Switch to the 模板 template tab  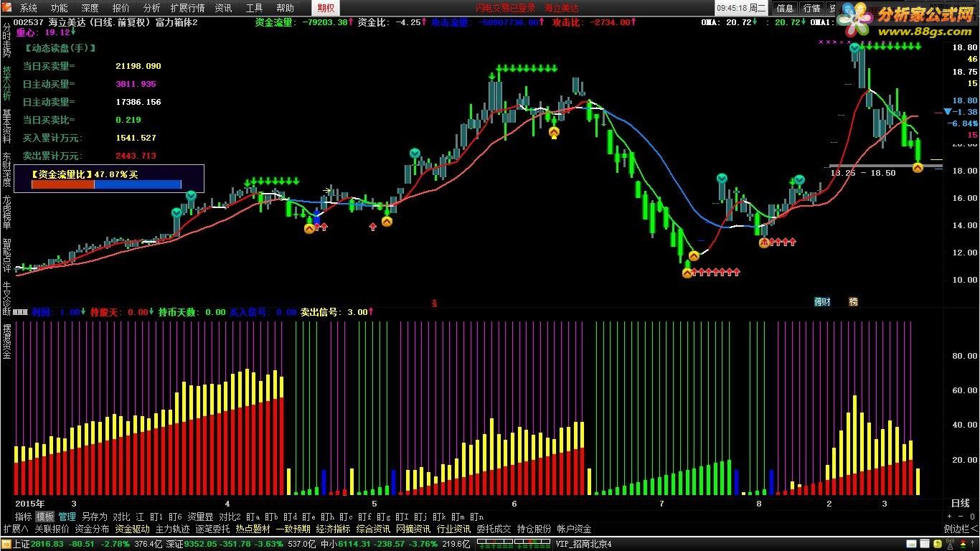pyautogui.click(x=45, y=517)
